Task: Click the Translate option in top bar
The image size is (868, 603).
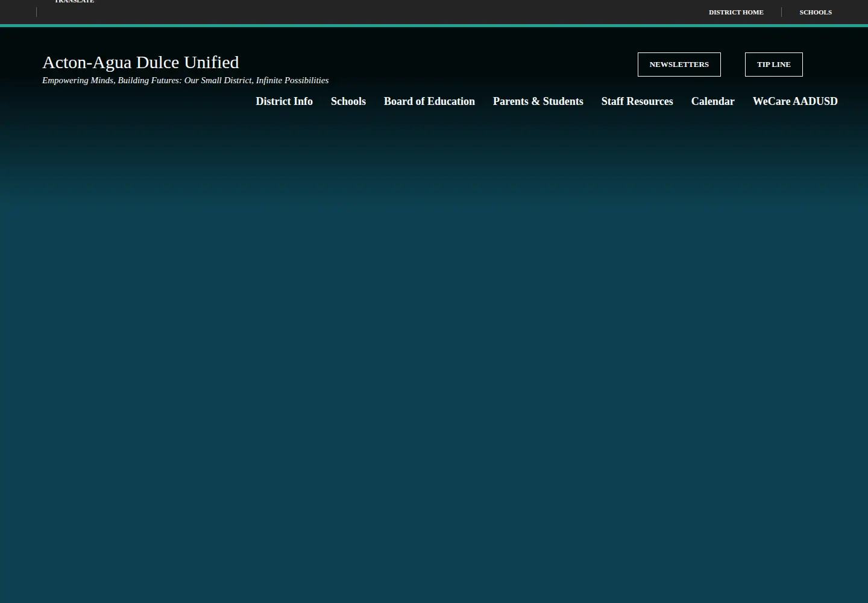Action: pyautogui.click(x=74, y=2)
